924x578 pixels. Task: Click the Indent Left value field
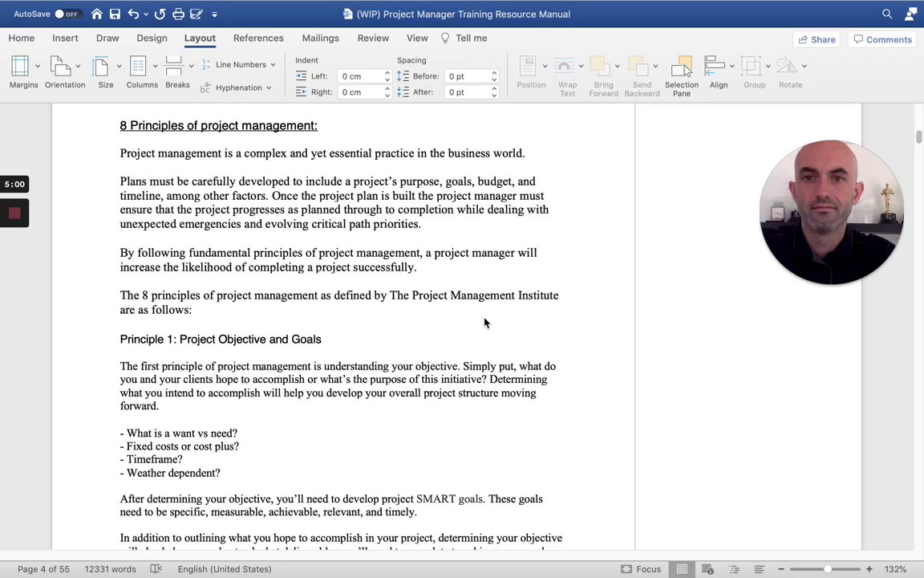(x=360, y=76)
